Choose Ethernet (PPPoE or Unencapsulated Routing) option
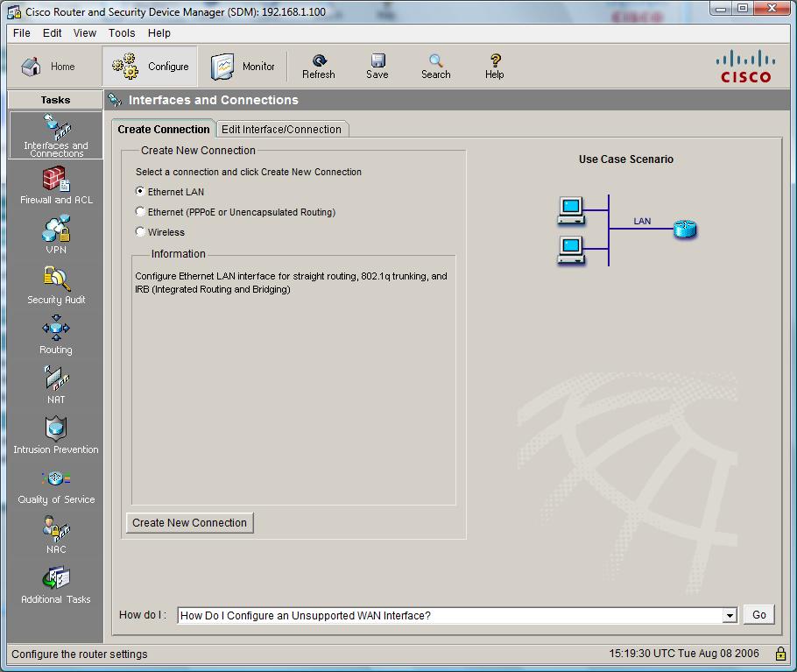This screenshot has height=672, width=797. pyautogui.click(x=140, y=212)
